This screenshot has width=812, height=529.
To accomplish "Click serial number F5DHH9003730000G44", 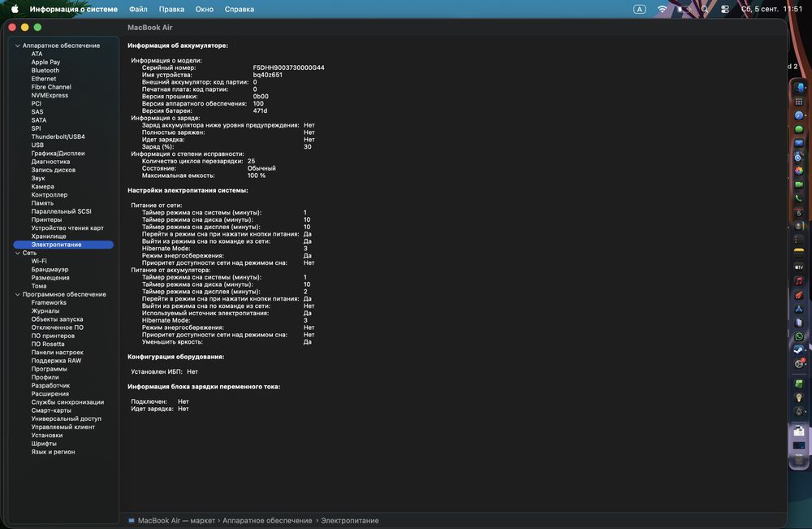I will point(288,68).
